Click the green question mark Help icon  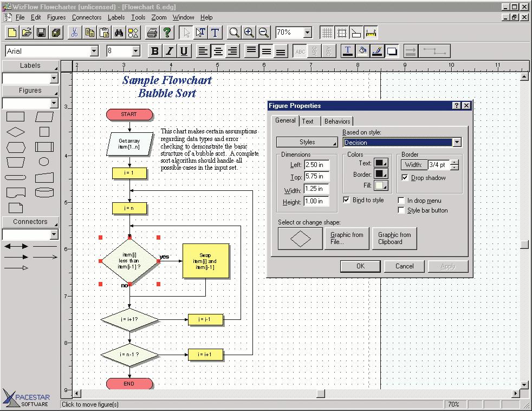(167, 33)
